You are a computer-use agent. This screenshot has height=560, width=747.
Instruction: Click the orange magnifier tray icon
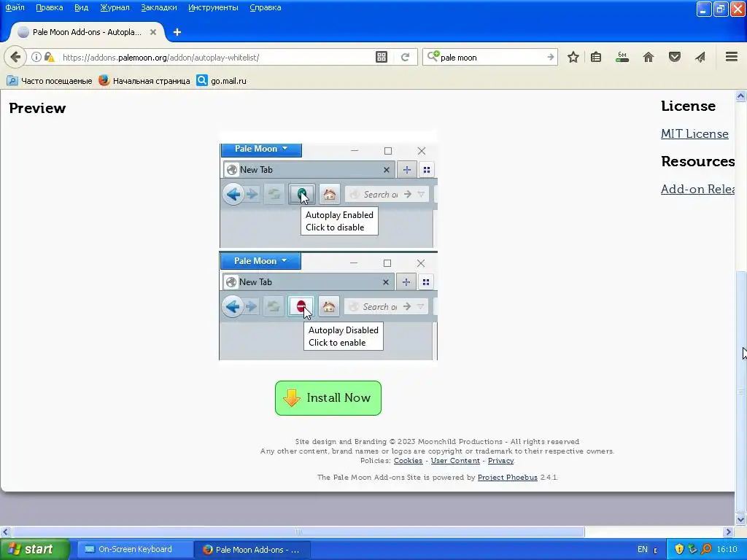706,549
